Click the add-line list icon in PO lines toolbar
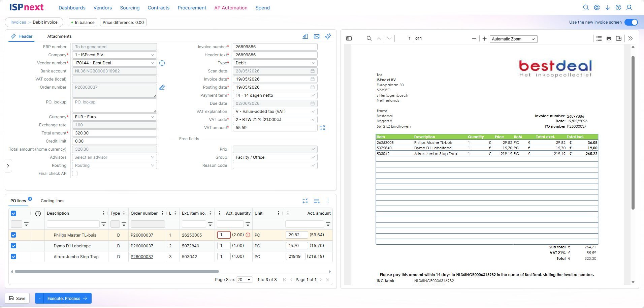Screen dimensions: 644x308 317,201
